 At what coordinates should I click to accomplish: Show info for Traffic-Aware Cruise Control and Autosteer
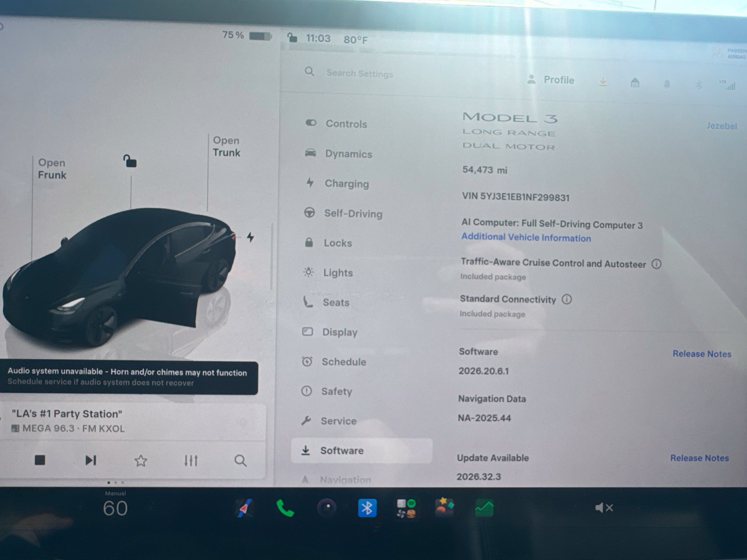(656, 264)
